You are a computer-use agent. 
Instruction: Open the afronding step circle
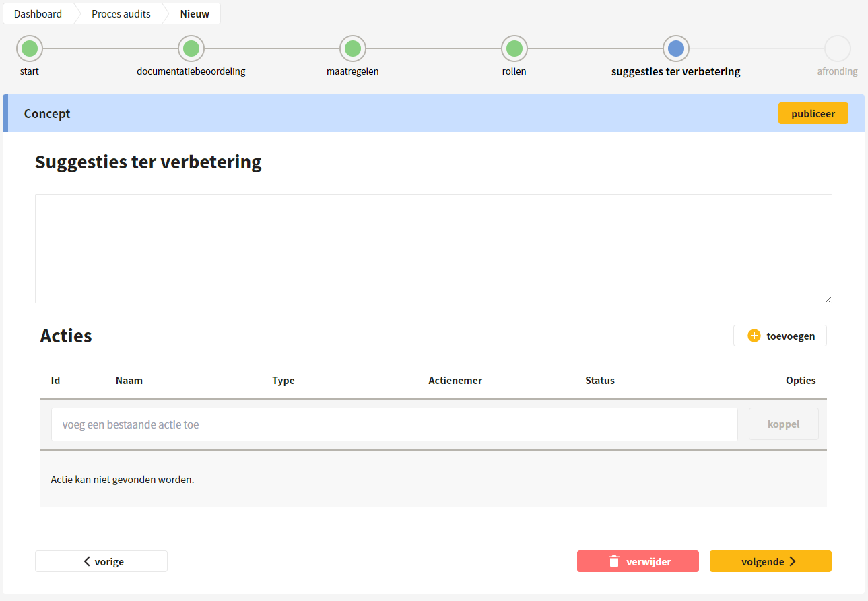point(838,49)
